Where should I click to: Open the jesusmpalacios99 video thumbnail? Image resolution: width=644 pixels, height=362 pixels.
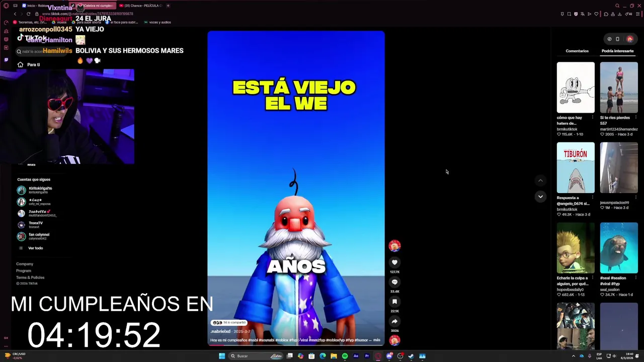click(x=619, y=167)
